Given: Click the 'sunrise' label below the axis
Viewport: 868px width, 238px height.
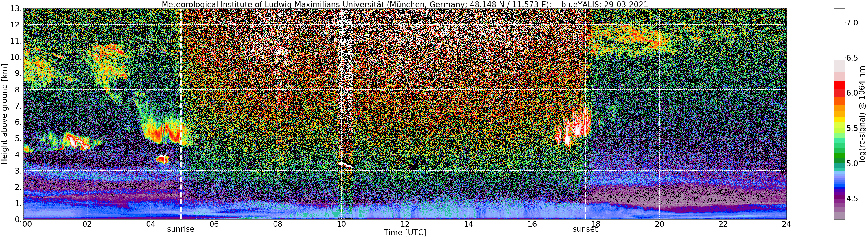Looking at the screenshot, I should coord(181,229).
